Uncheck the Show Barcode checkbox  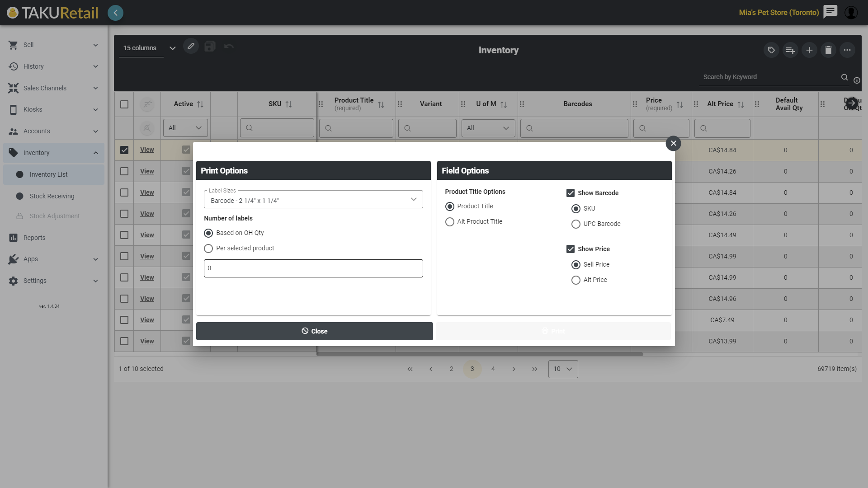click(571, 193)
